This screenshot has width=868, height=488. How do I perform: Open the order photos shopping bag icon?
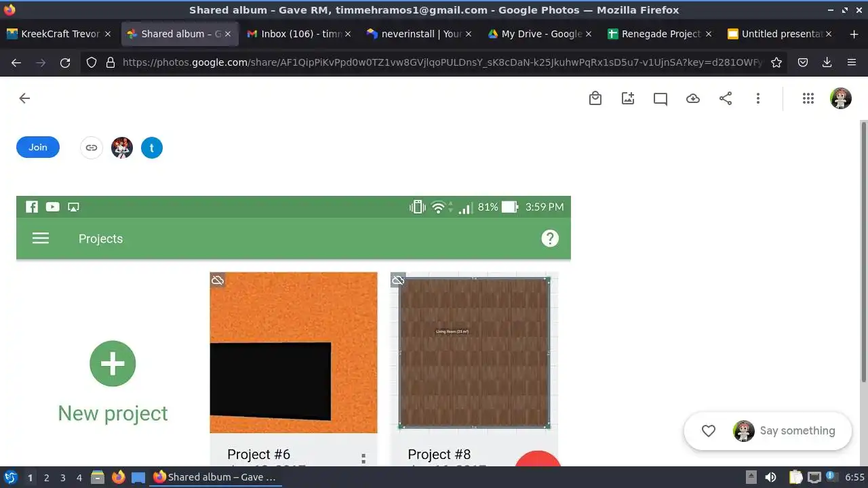(595, 98)
